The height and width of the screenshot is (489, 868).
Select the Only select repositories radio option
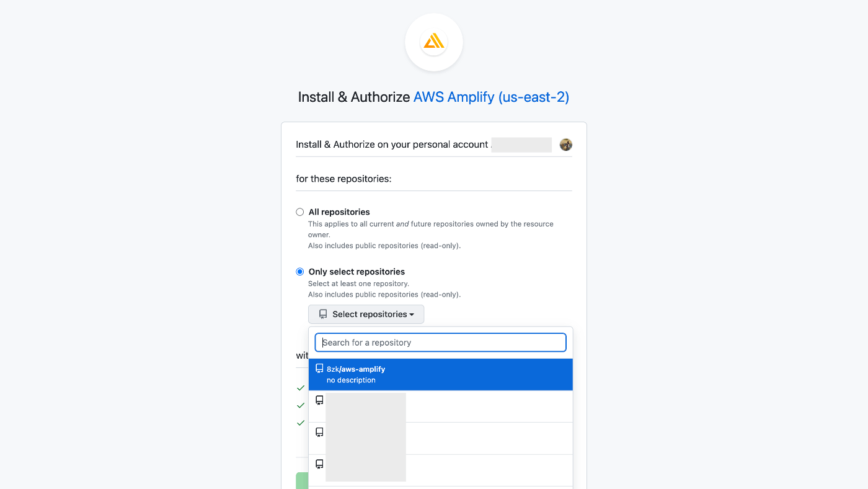pos(300,272)
